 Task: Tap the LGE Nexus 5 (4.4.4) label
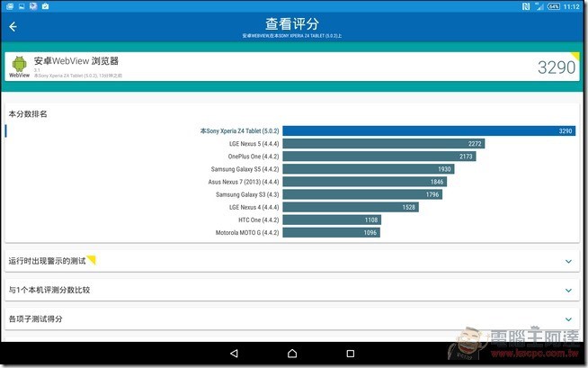(x=254, y=144)
